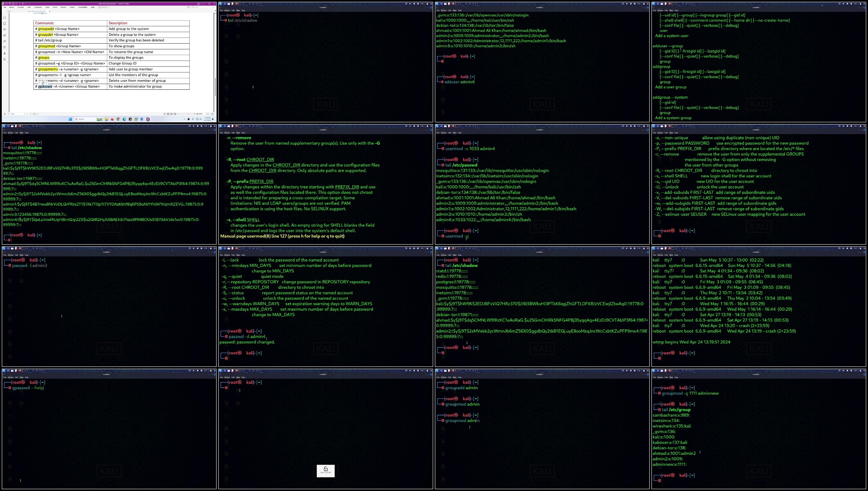Screen dimensions: 868x491
Task: Open the Home ribbon tab in Foxit
Action: tap(11, 7)
